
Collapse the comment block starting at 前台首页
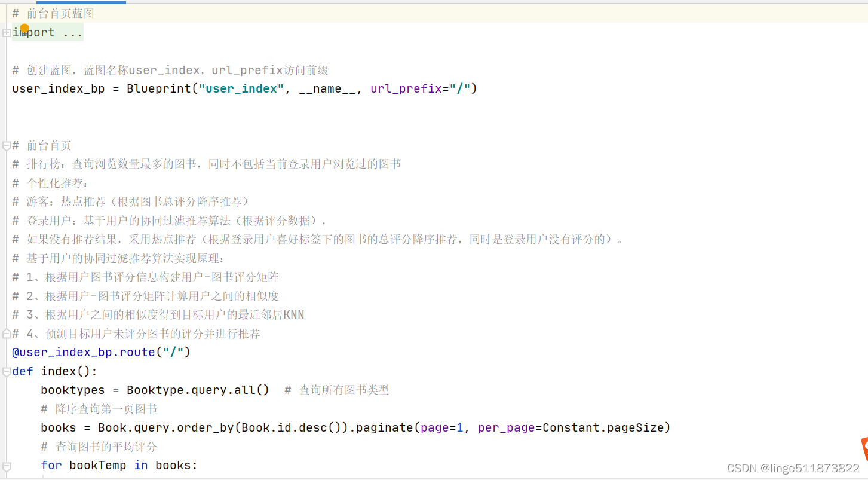6,145
